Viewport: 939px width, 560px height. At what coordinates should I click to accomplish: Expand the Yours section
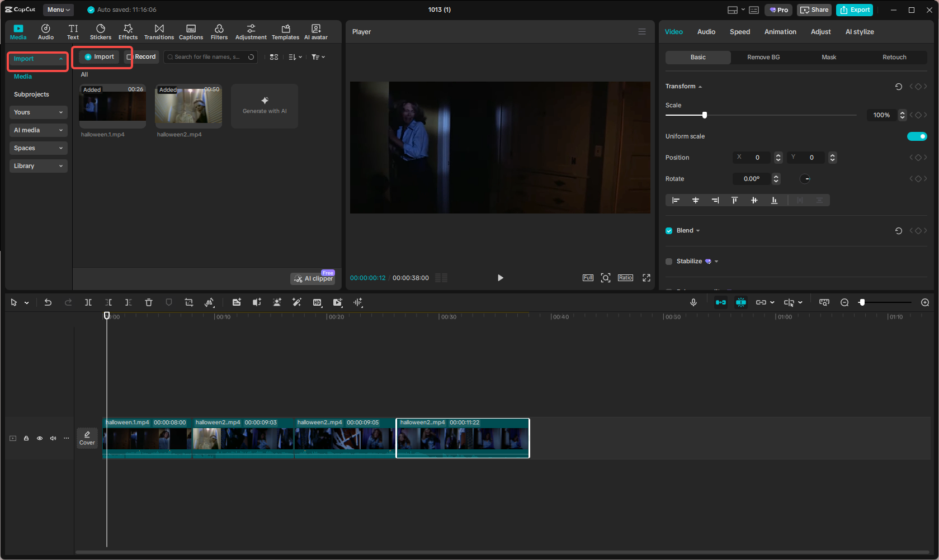(38, 112)
